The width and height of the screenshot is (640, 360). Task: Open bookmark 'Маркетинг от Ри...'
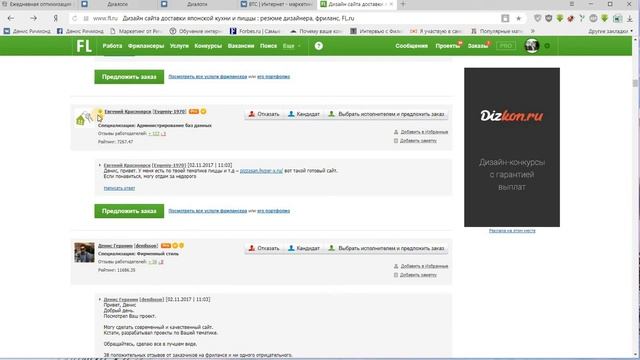[136, 31]
